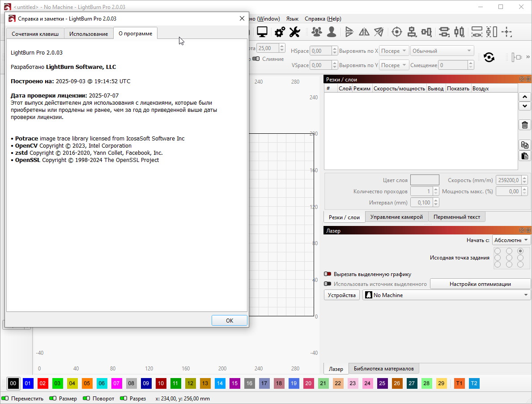Image resolution: width=532 pixels, height=404 pixels.
Task: Select red layer color 02 swatch
Action: point(43,383)
